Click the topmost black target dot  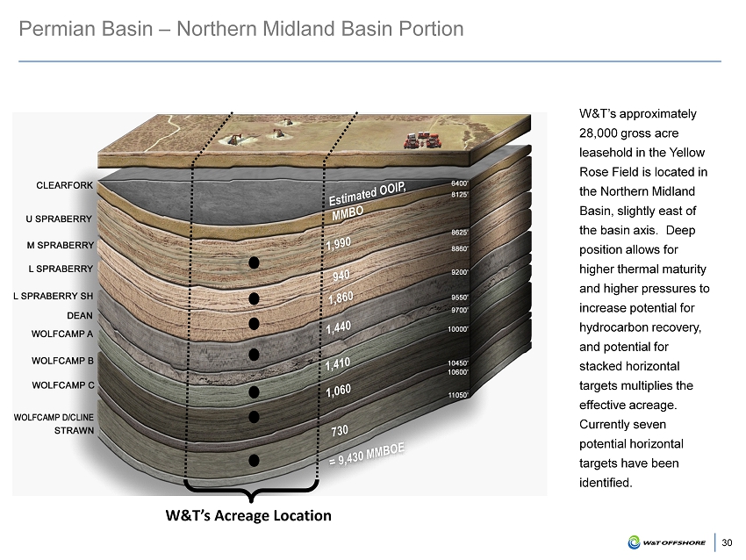(254, 262)
